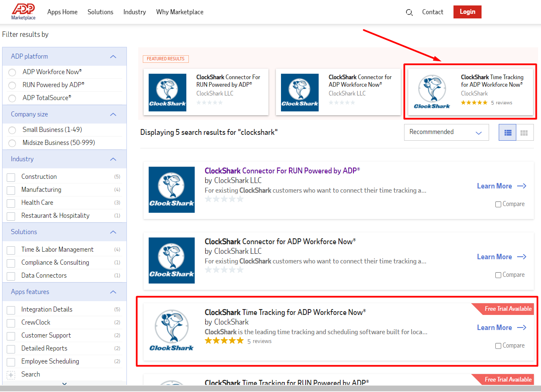Click the Free Trial Available ribbon
The image size is (541, 392).
coord(508,309)
